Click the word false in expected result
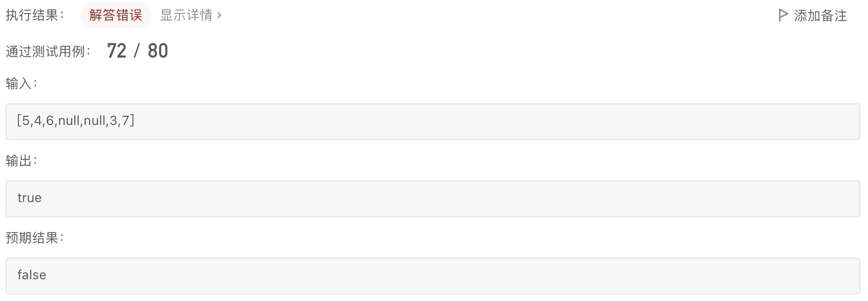 pyautogui.click(x=31, y=275)
